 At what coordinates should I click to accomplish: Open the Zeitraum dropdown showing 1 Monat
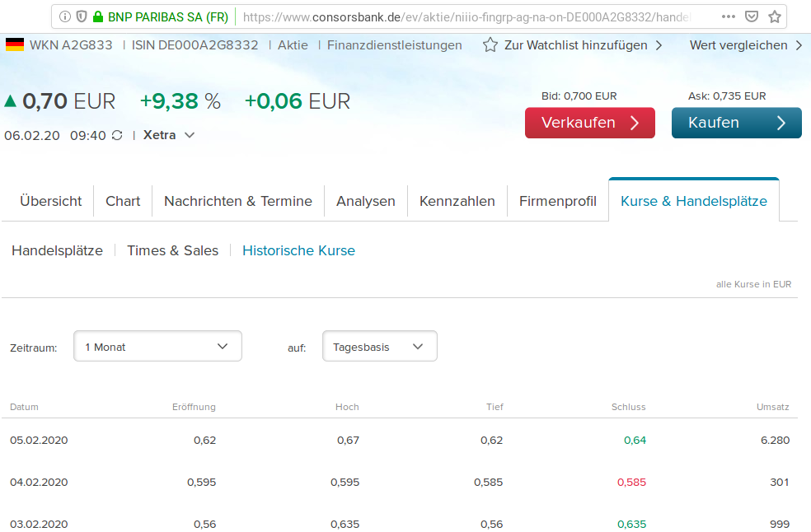pyautogui.click(x=157, y=346)
